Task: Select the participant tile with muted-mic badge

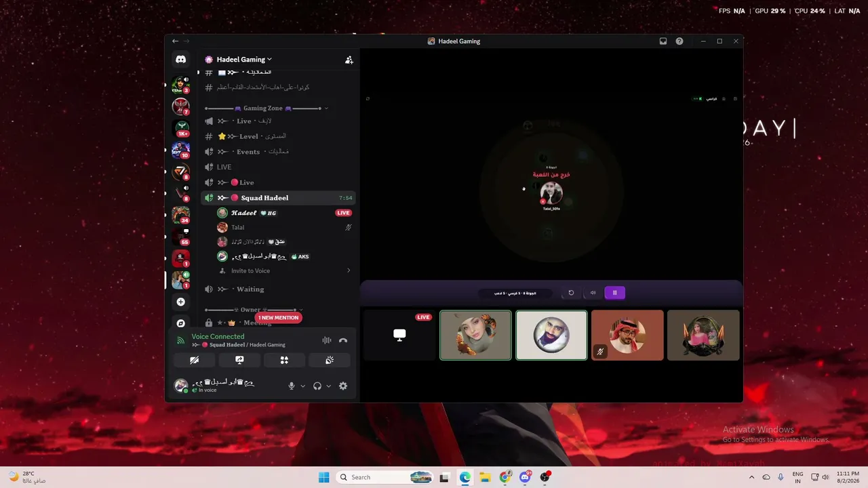Action: point(627,335)
